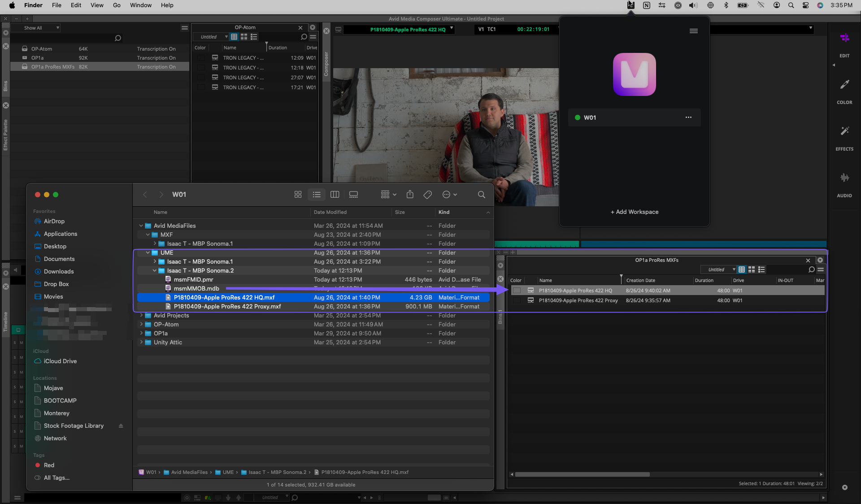The height and width of the screenshot is (504, 861).
Task: Open W01 workspace options ellipsis
Action: click(x=688, y=117)
